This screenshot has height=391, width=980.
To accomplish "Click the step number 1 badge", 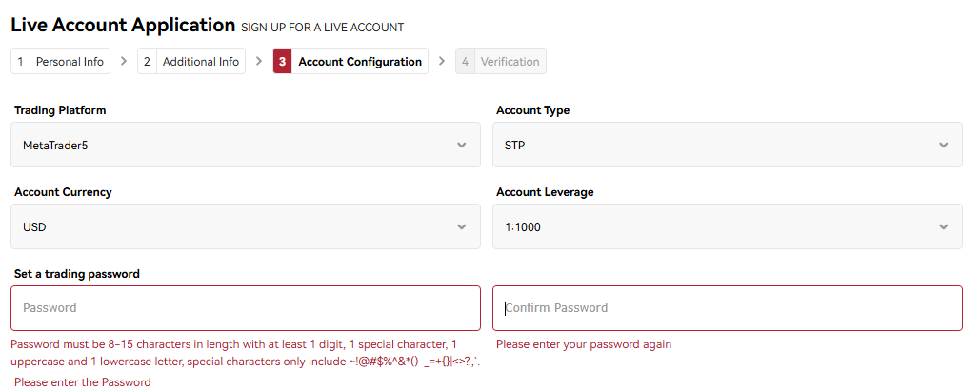I will 20,62.
